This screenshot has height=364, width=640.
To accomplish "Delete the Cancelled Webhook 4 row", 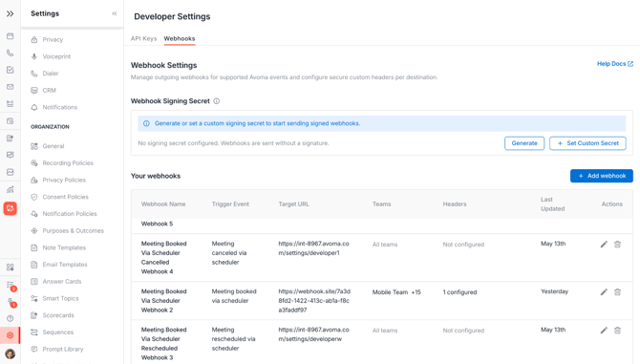I will [617, 245].
